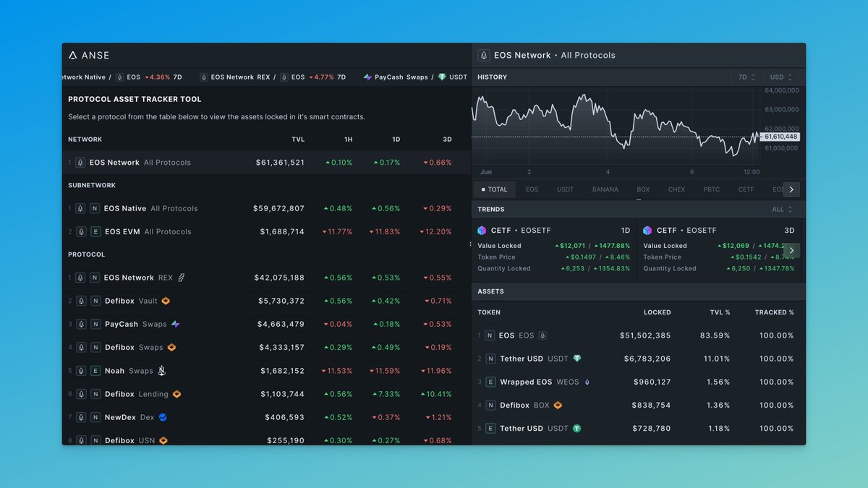This screenshot has width=868, height=488.
Task: Click the Defibox Lending orange logo icon
Action: pyautogui.click(x=176, y=395)
